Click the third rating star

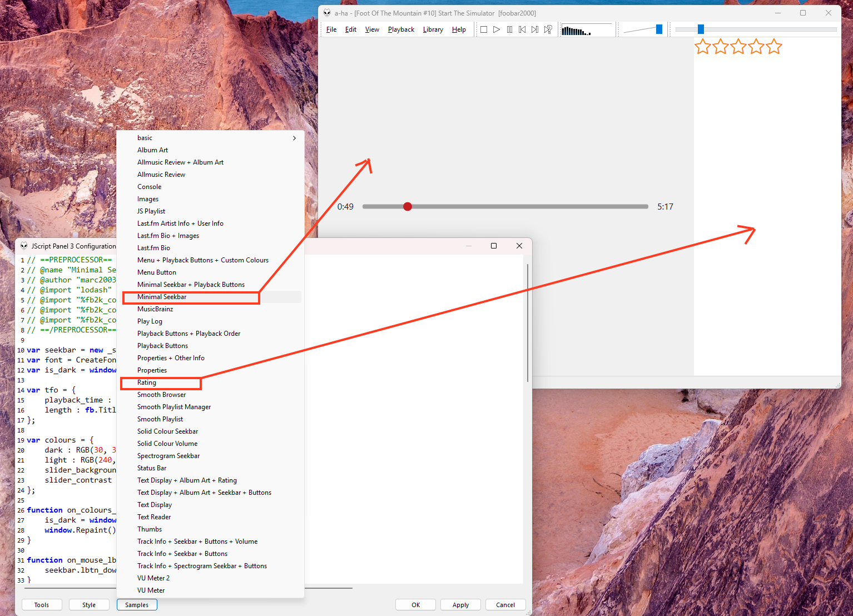point(738,47)
